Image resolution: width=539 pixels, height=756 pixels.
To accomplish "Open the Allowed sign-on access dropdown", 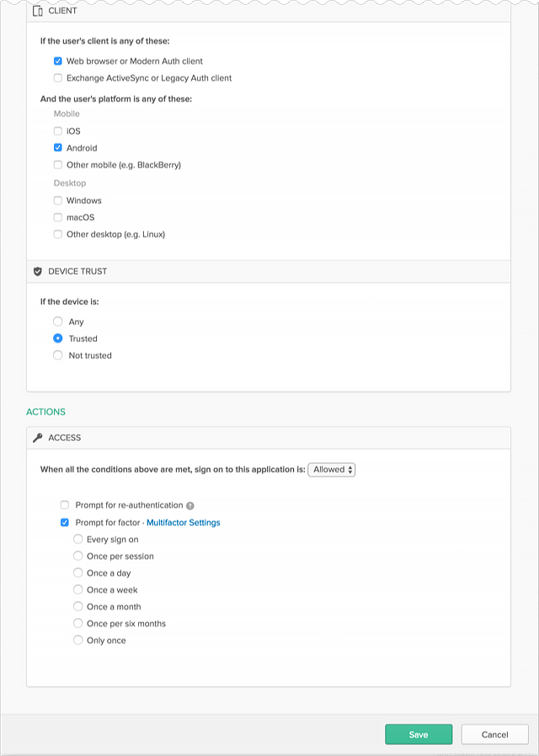I will pyautogui.click(x=332, y=470).
